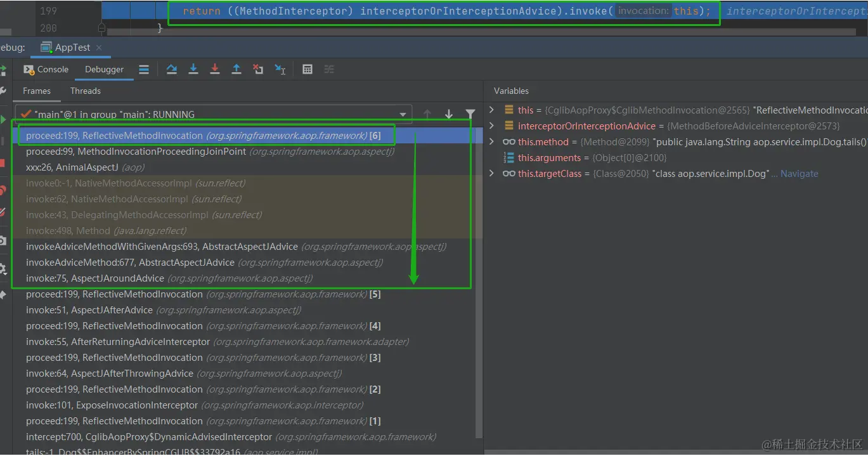
Task: Go to next frame with down arrow
Action: click(x=449, y=114)
